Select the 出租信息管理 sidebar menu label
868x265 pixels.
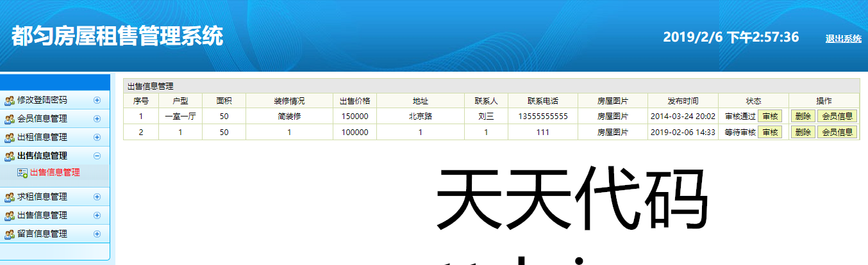(42, 138)
